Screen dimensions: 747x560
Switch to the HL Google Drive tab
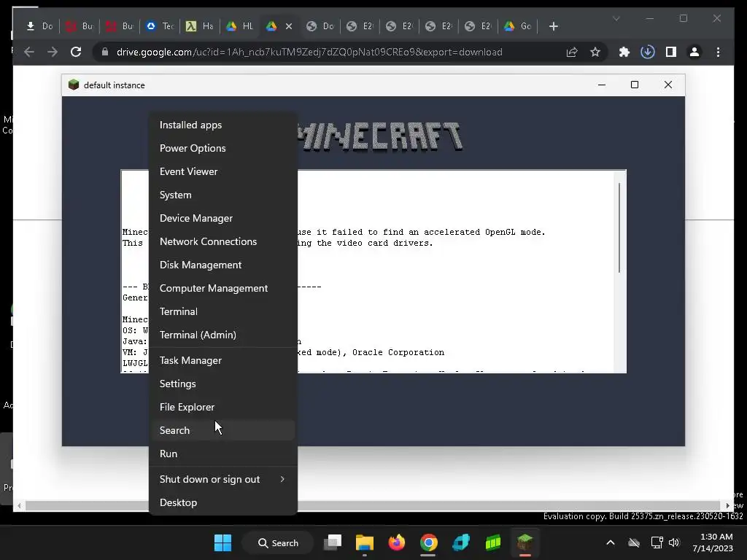(x=239, y=26)
